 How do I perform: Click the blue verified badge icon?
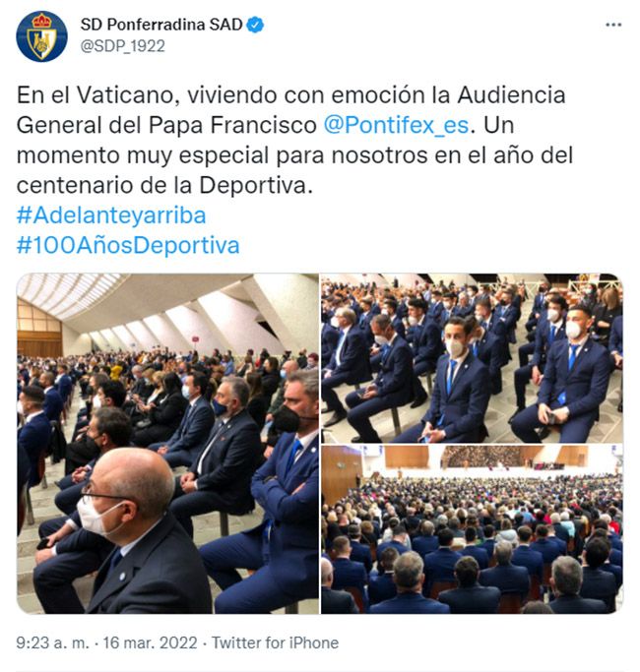256,25
